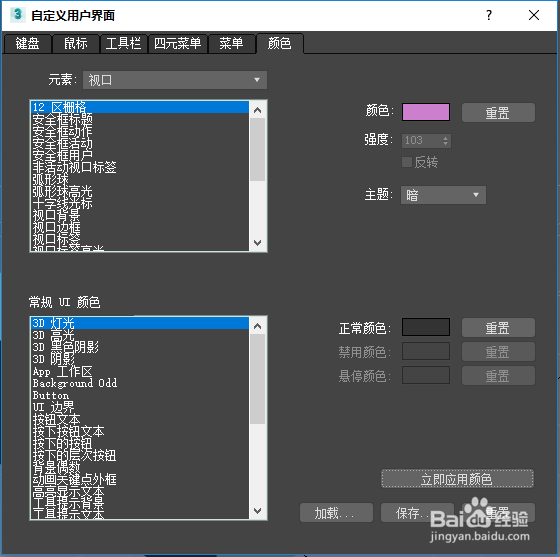Open the 四元菜单 tab

(178, 44)
